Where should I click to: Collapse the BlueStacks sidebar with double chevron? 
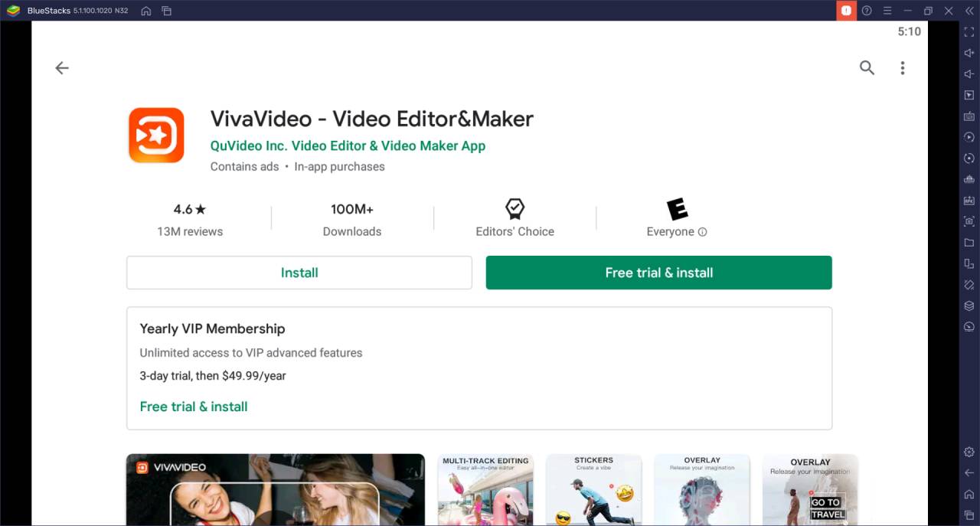pos(969,11)
